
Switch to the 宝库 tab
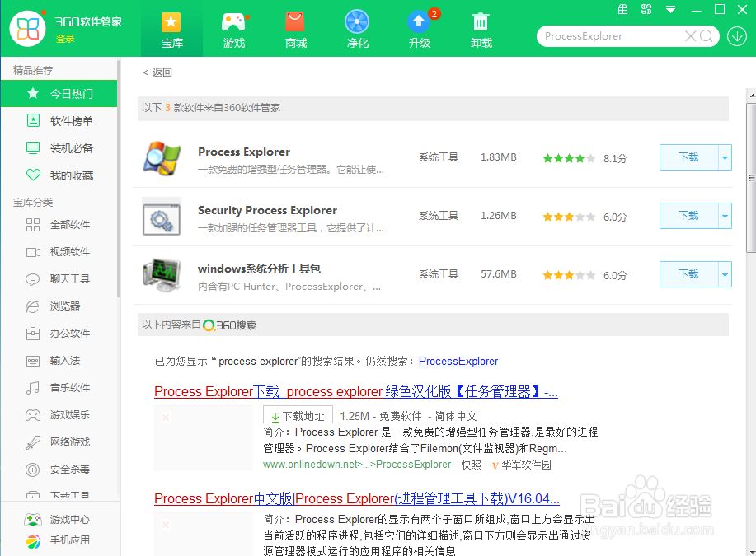(171, 28)
